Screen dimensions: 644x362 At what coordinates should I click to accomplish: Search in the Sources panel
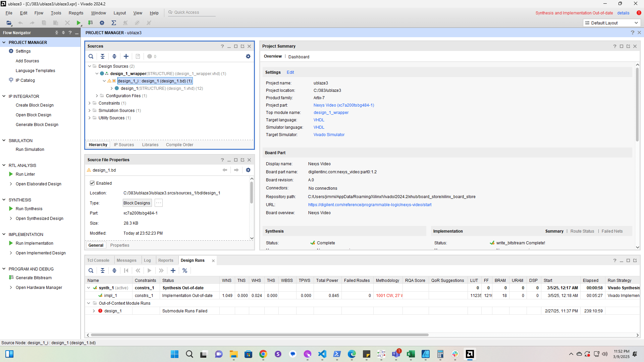click(x=91, y=56)
